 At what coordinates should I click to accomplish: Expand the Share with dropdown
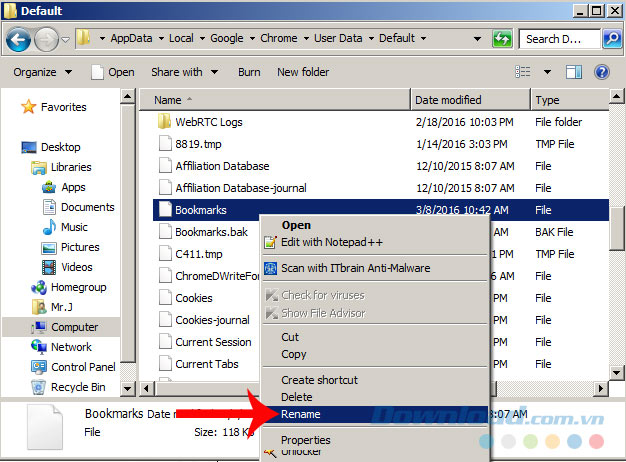click(x=182, y=72)
